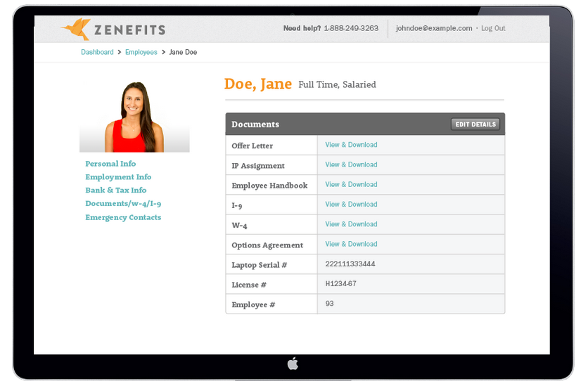Click the Need help? label

point(302,28)
